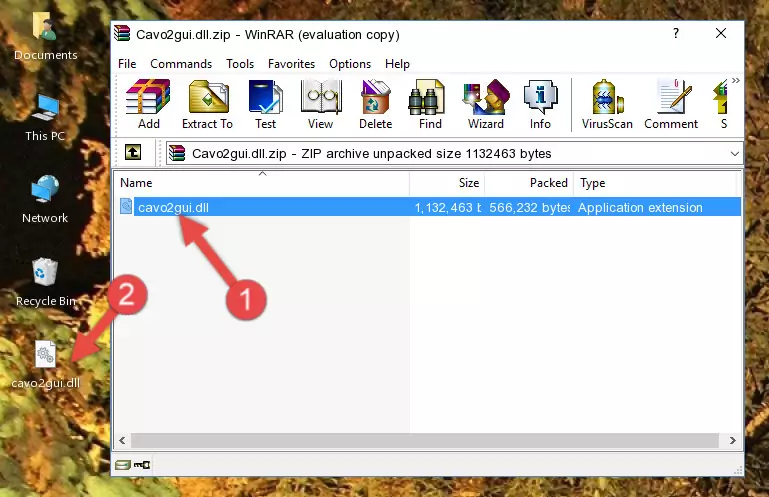Add an archive Comment
Screen dimensions: 769x497
(671, 105)
